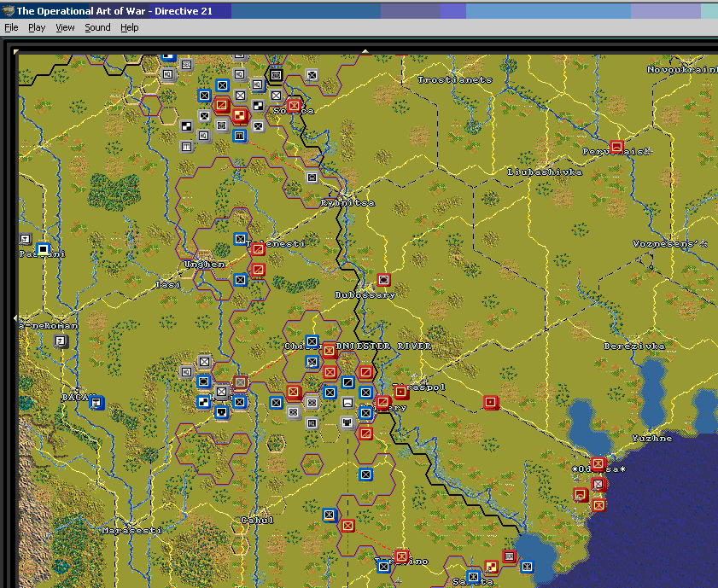718x588 pixels.
Task: Click the Voznesensk town label
Action: pyautogui.click(x=670, y=244)
